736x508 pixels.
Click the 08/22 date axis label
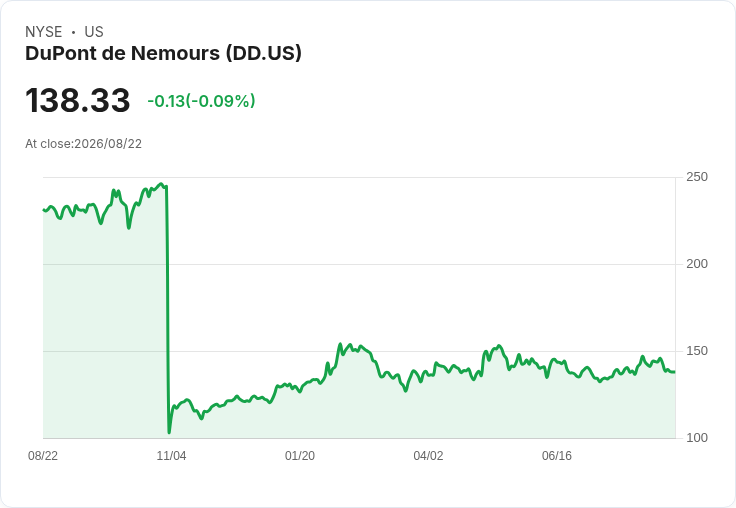pyautogui.click(x=43, y=455)
